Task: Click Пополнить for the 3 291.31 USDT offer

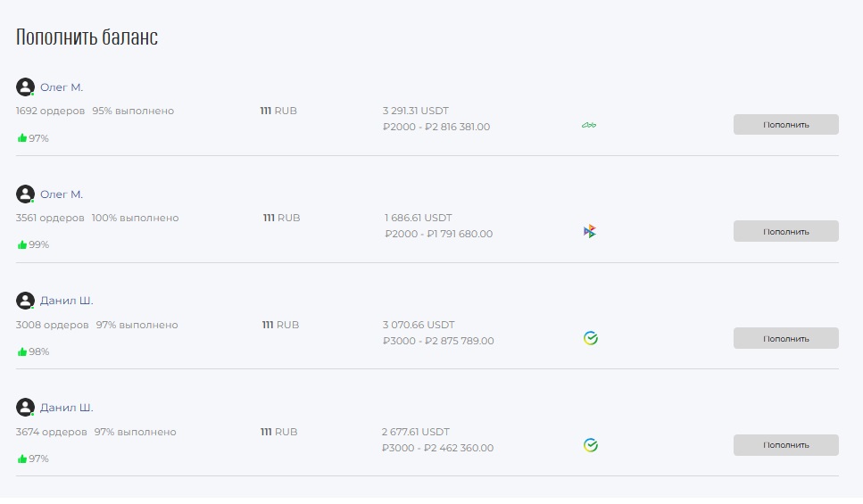Action: [x=786, y=125]
